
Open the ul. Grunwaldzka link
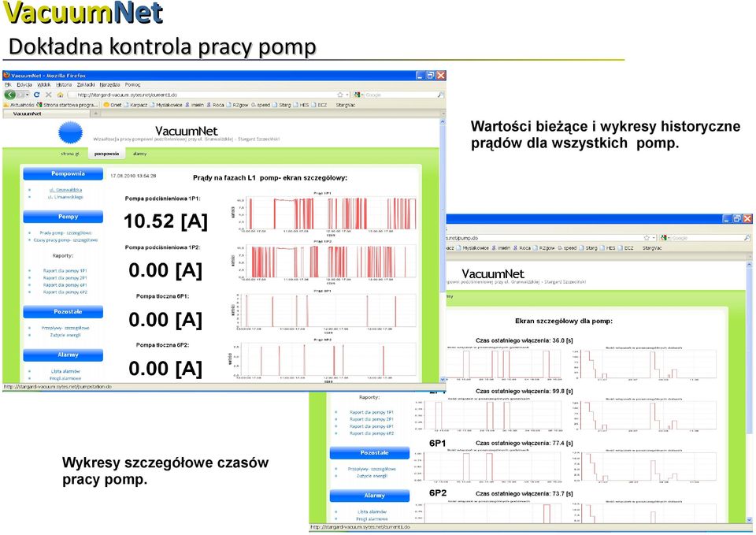pyautogui.click(x=65, y=190)
